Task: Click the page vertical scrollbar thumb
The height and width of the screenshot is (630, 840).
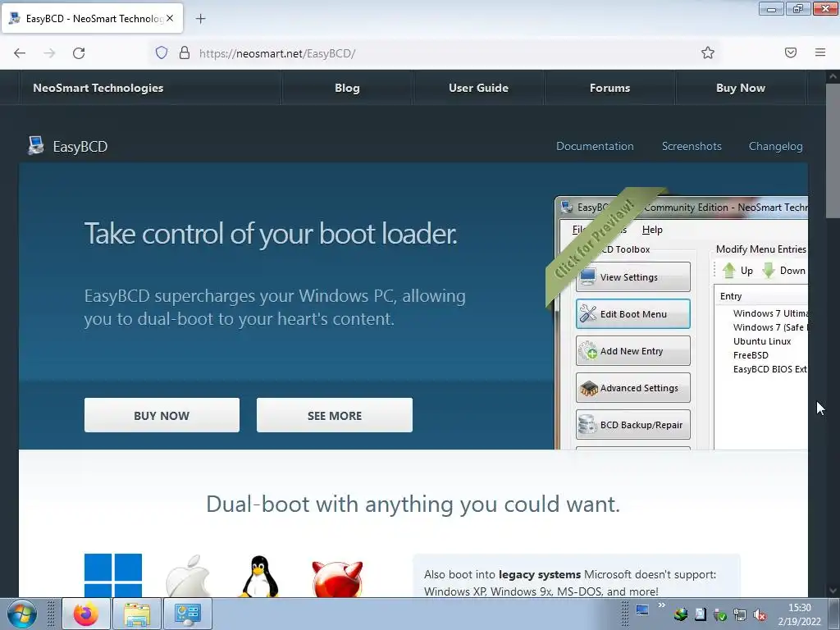Action: [x=832, y=151]
